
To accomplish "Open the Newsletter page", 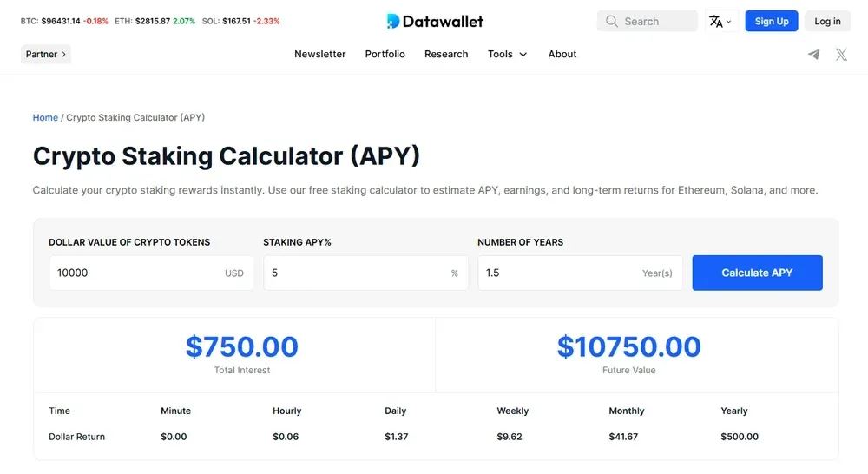I will click(x=319, y=54).
